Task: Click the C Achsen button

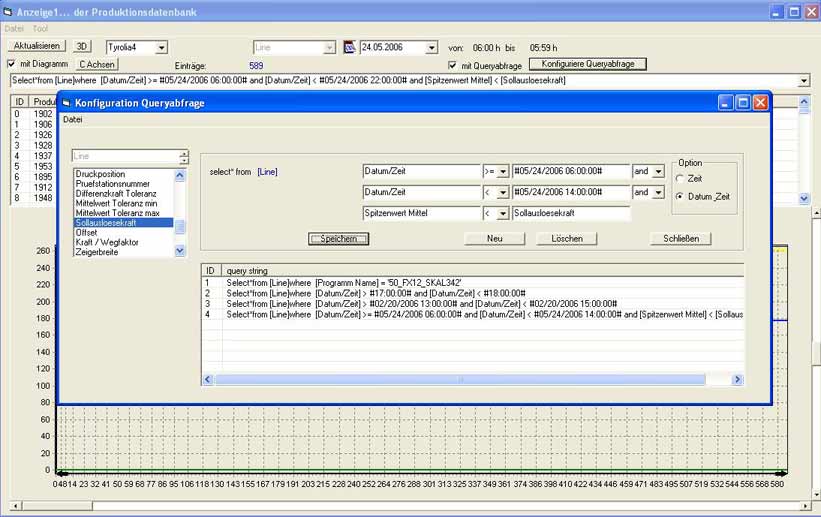Action: (97, 64)
